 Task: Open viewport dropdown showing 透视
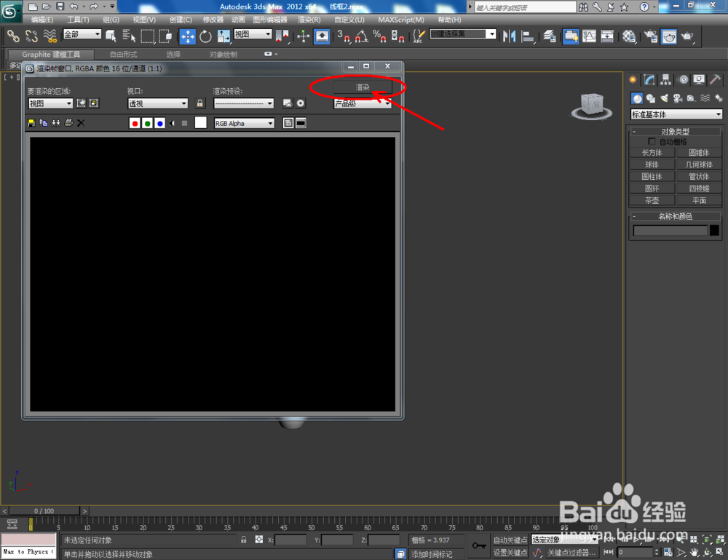157,103
